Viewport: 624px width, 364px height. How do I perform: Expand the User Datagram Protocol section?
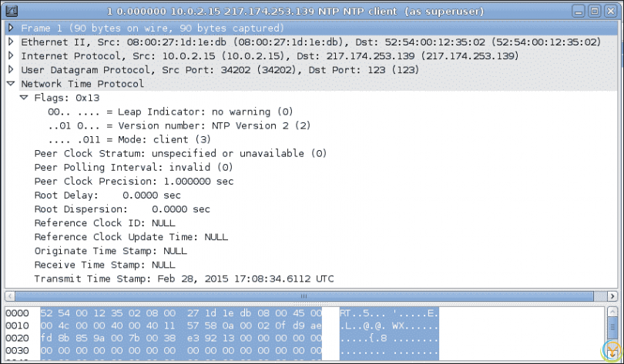11,70
